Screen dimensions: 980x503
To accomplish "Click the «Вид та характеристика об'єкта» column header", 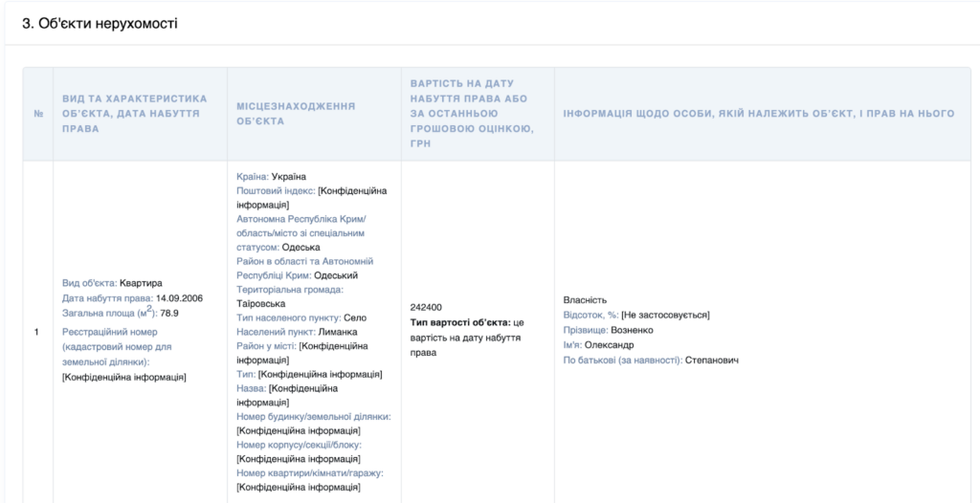I will (134, 113).
